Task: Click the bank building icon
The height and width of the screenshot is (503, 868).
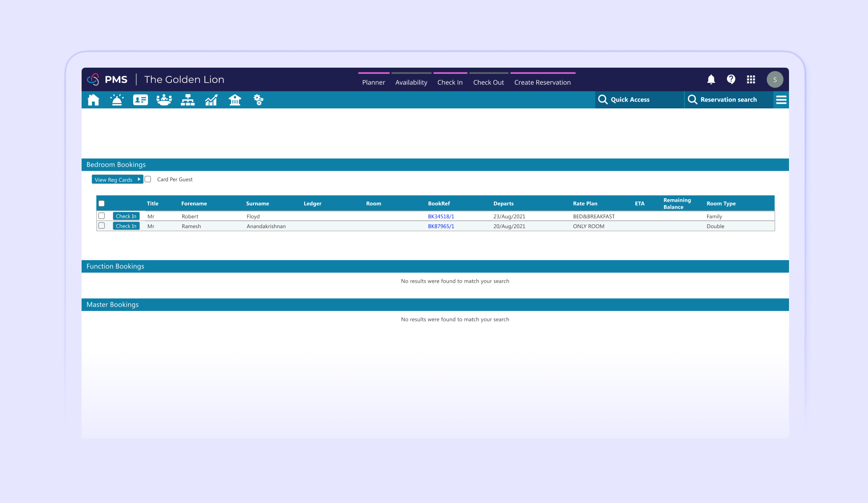Action: coord(235,100)
